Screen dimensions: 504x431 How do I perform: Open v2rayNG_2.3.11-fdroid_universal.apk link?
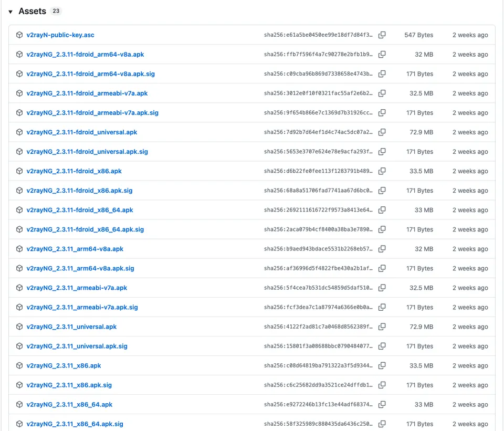click(82, 132)
